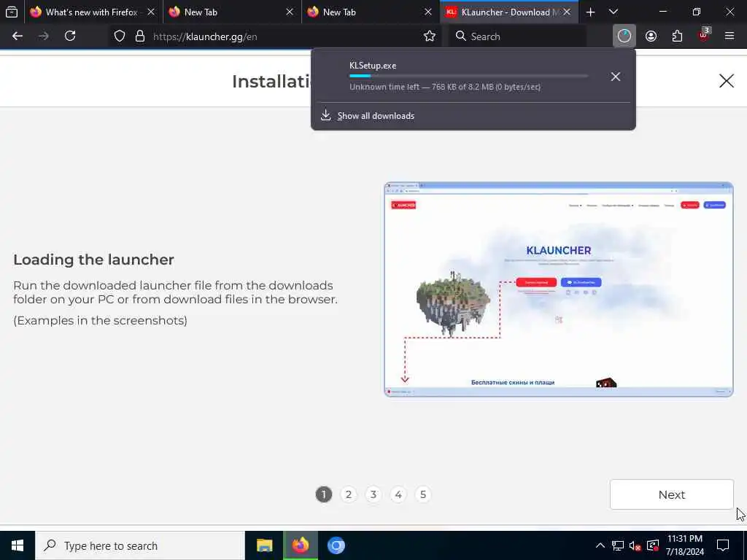This screenshot has width=747, height=560.
Task: Open tracking protection shield icon
Action: (x=120, y=36)
